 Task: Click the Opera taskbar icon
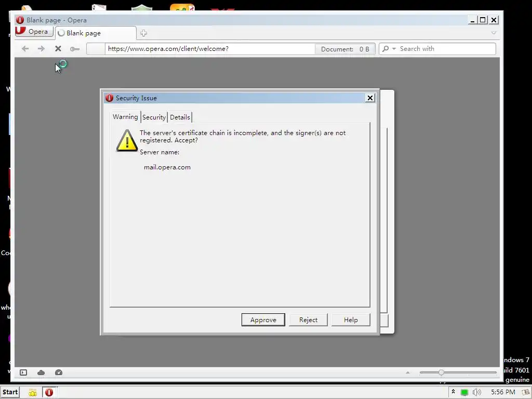tap(49, 392)
